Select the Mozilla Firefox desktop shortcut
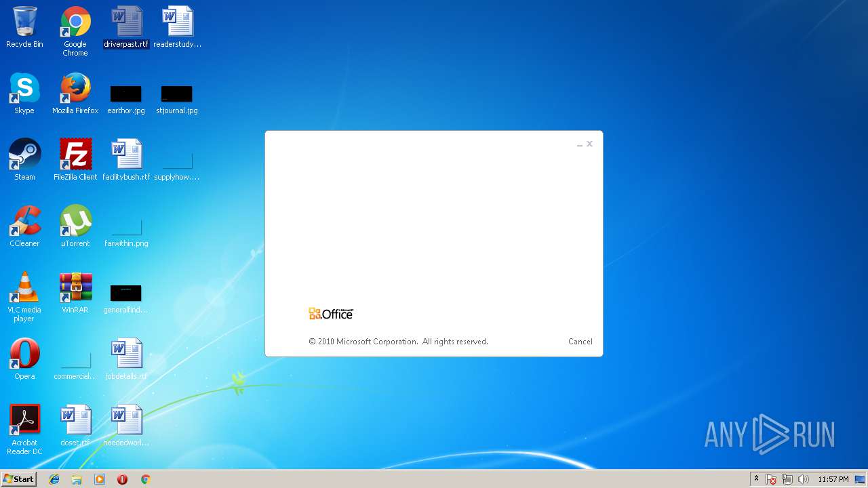This screenshot has height=488, width=868. [x=75, y=94]
